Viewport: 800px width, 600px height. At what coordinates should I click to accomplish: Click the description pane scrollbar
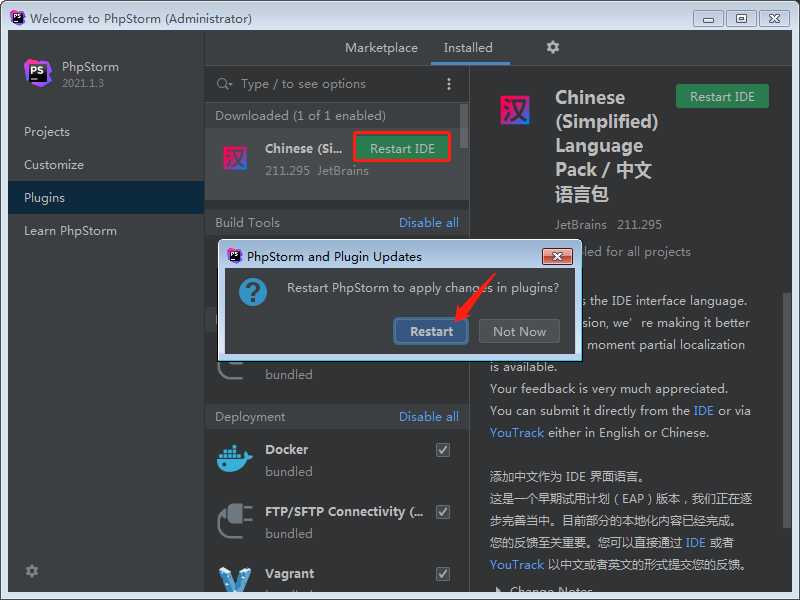click(787, 411)
